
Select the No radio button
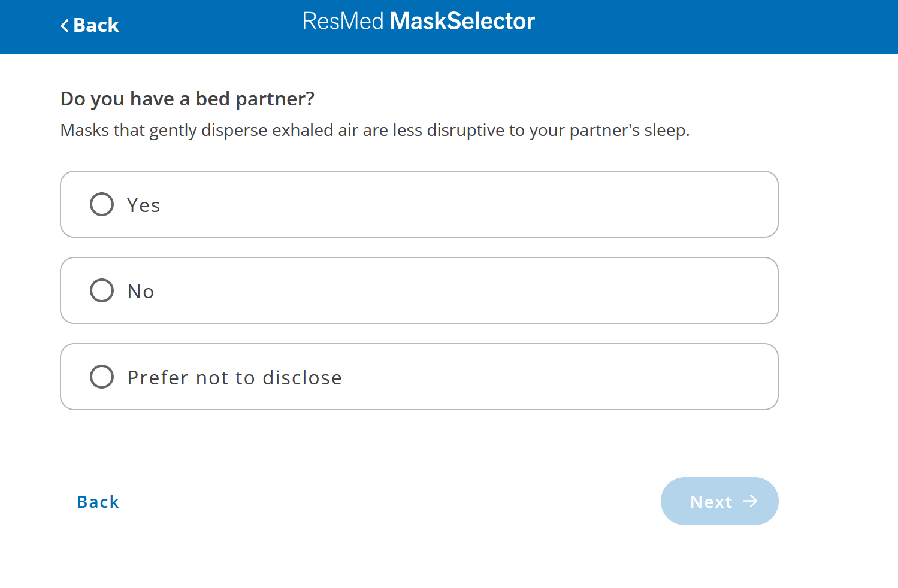coord(101,290)
